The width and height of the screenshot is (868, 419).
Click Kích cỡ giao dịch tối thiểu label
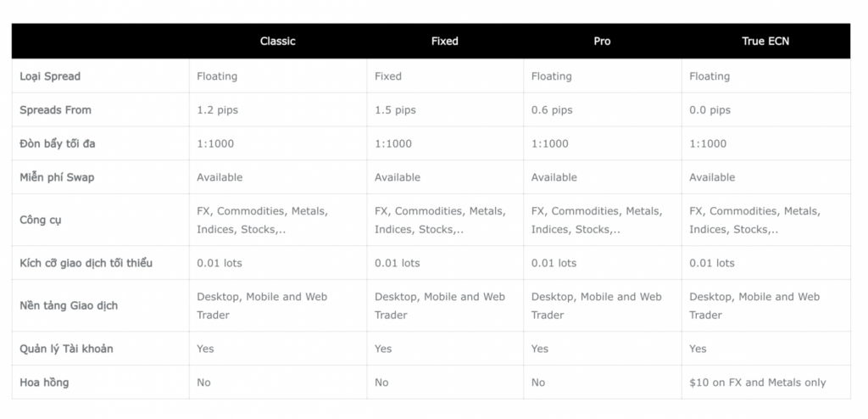tap(86, 263)
